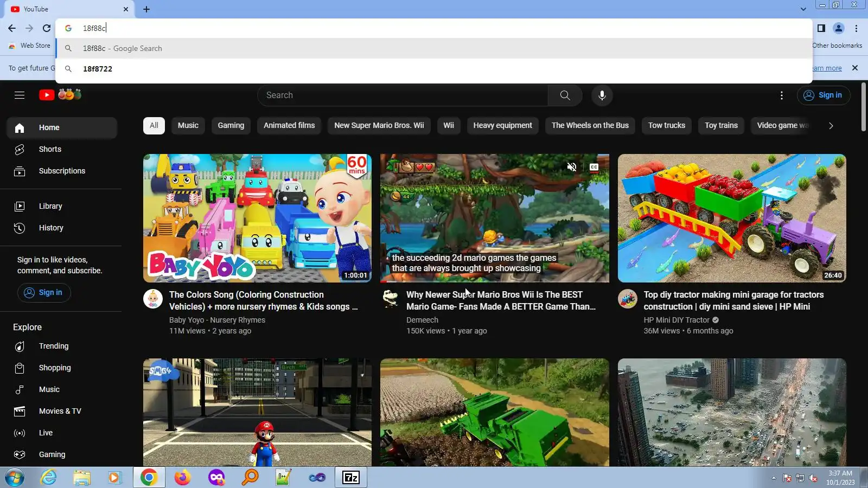Open watch History in the sidebar
This screenshot has width=868, height=488.
[62, 228]
